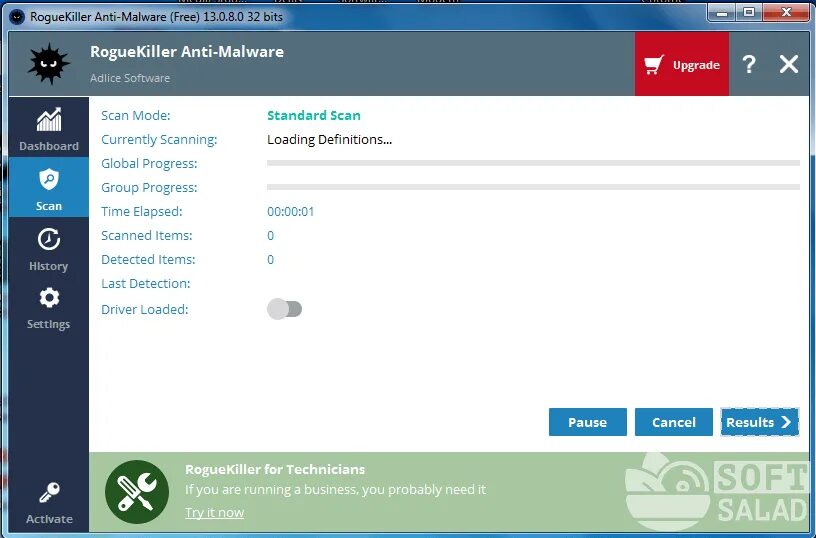Click RogueKiller for Technicians heading

tap(275, 469)
